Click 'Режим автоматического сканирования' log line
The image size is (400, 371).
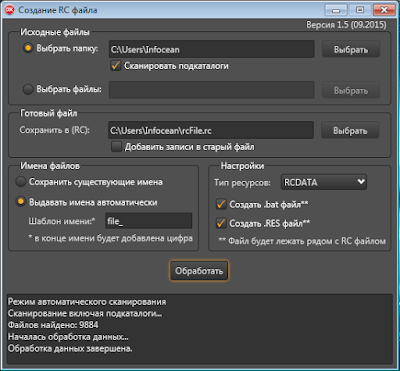(x=87, y=302)
